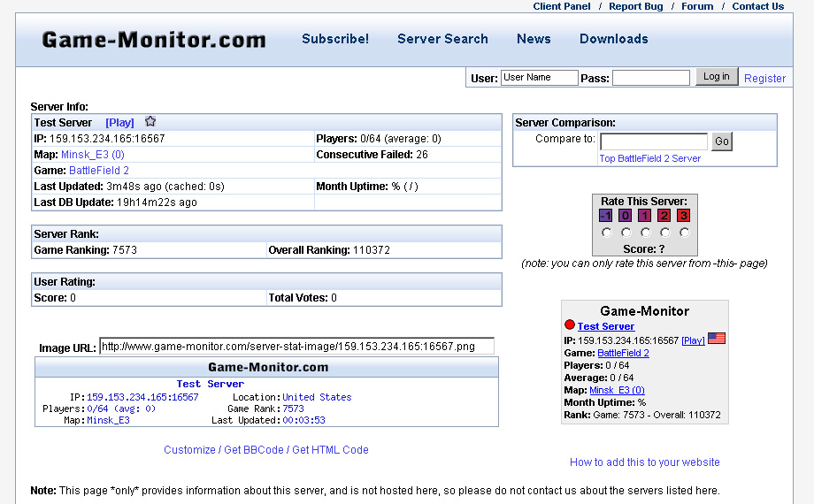The width and height of the screenshot is (814, 504).
Task: Open Minsk_E3 (0) link in Game-Monitor widget
Action: click(x=617, y=390)
